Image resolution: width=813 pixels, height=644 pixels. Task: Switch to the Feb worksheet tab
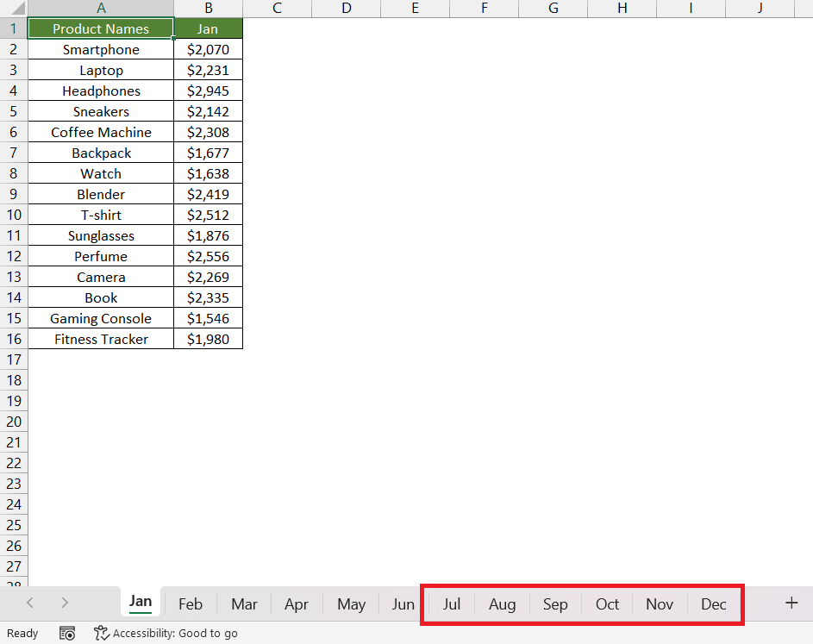tap(190, 603)
